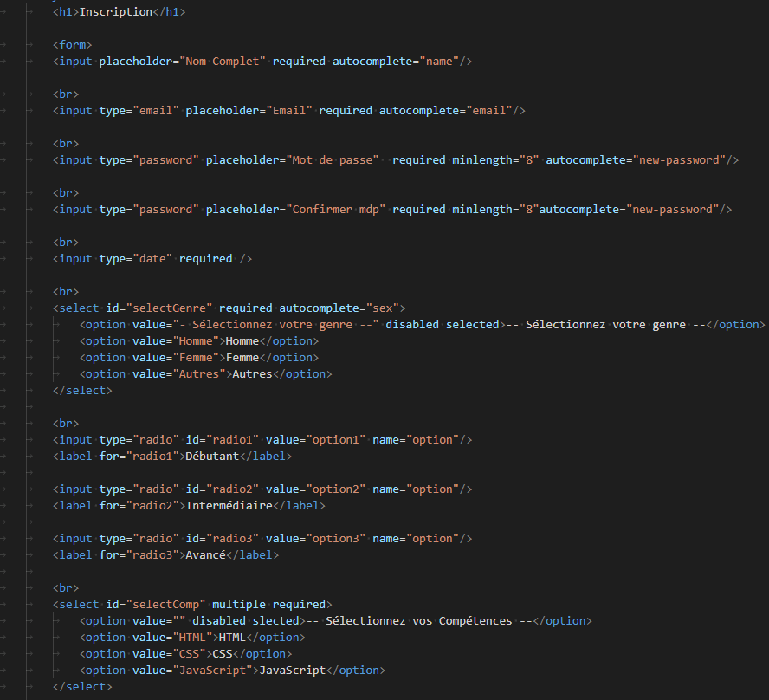Collapse the form element code block
The width and height of the screenshot is (769, 700).
(x=29, y=44)
